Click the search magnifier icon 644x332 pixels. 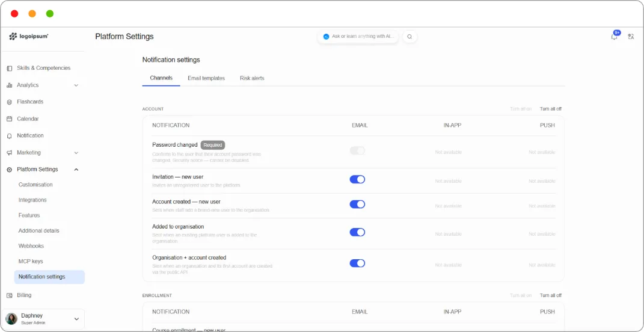coord(409,37)
